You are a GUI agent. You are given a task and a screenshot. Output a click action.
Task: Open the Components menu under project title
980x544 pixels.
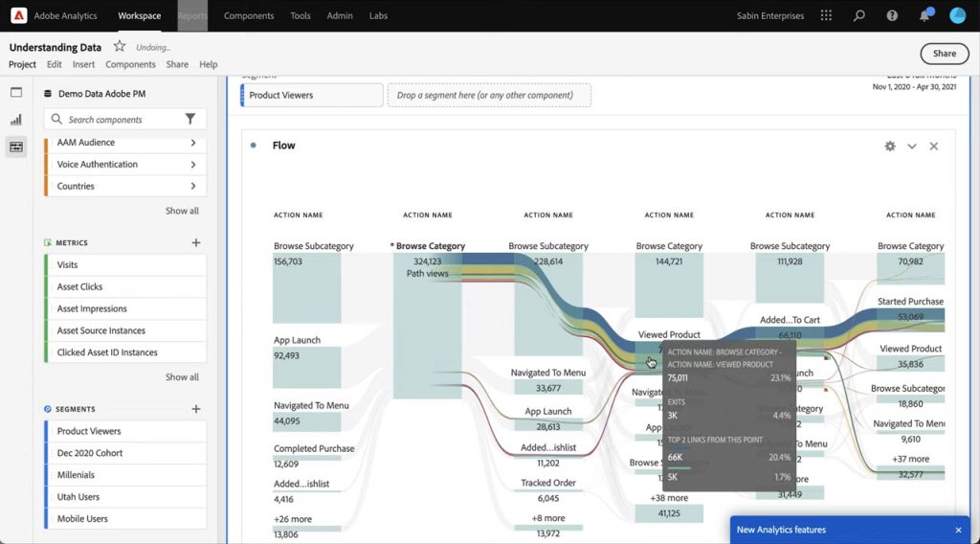click(x=130, y=64)
